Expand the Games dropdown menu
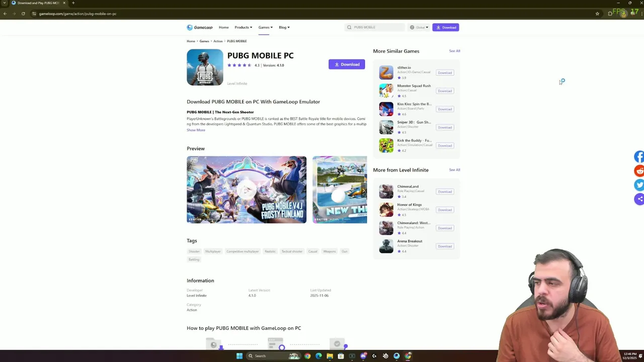Screen dimensions: 644x362 coord(266,27)
